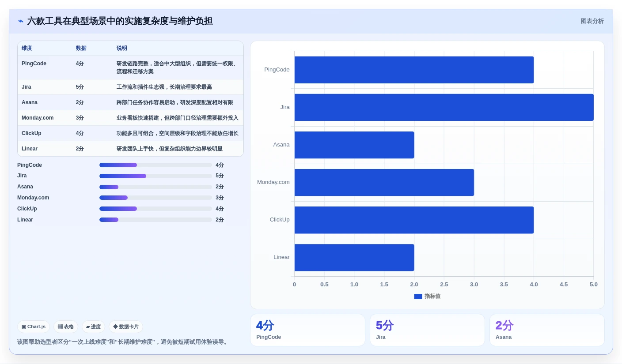Click the PingCode description about 研发链路完整

(x=178, y=68)
